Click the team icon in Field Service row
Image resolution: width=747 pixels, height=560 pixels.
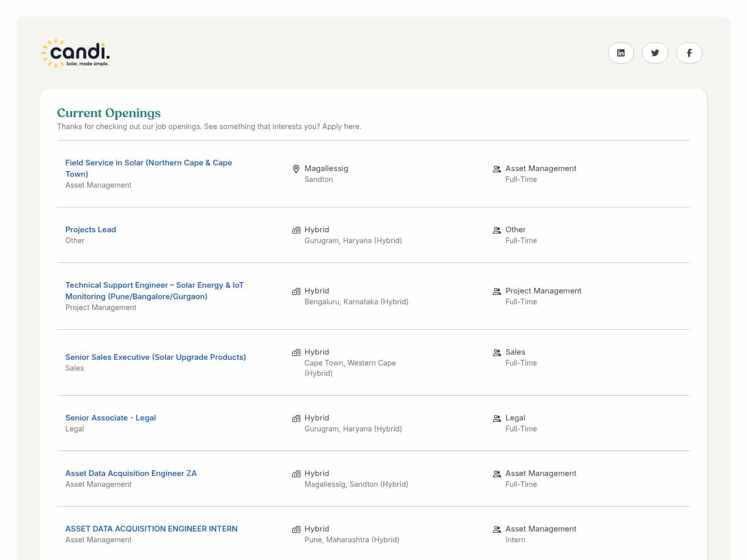pos(497,169)
